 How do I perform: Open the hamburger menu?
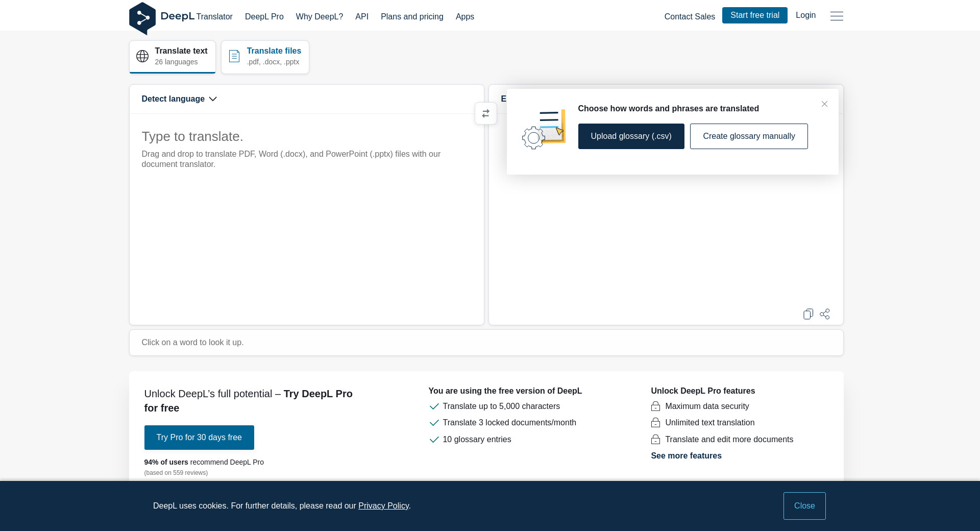[836, 16]
